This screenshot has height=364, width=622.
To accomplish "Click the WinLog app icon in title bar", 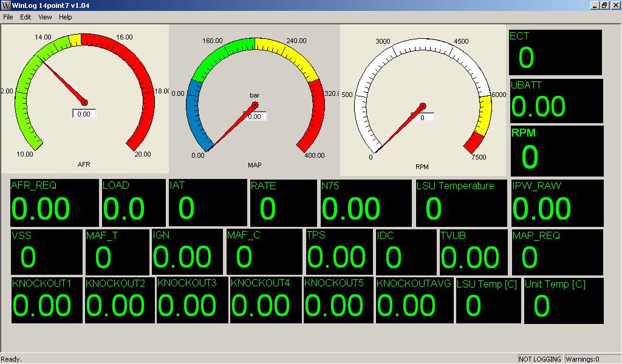I will [6, 5].
